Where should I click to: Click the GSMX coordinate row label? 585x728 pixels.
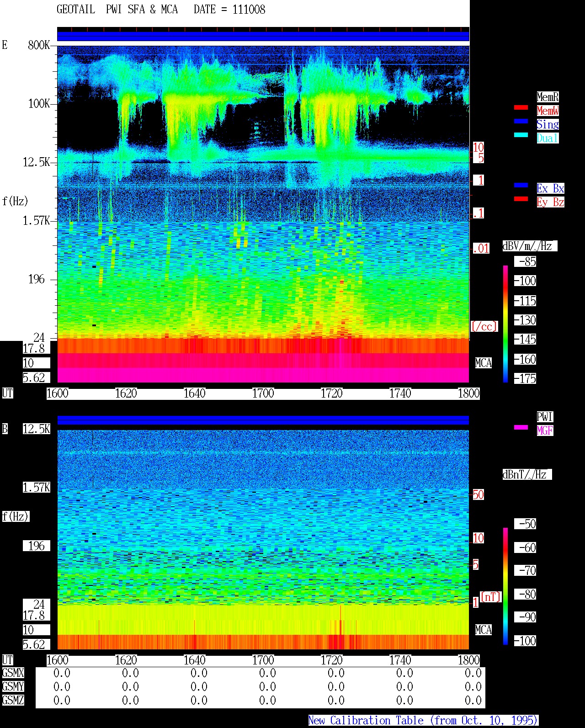(13, 673)
